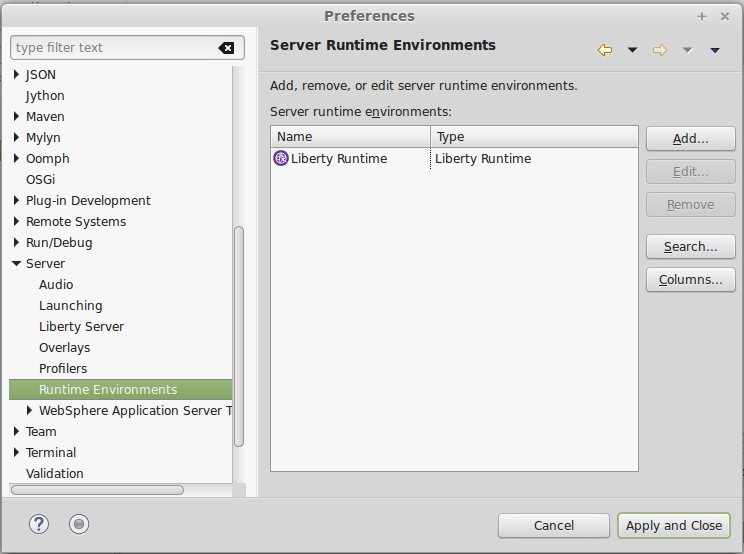
Task: Expand the Plug-in Development node
Action: tap(16, 200)
